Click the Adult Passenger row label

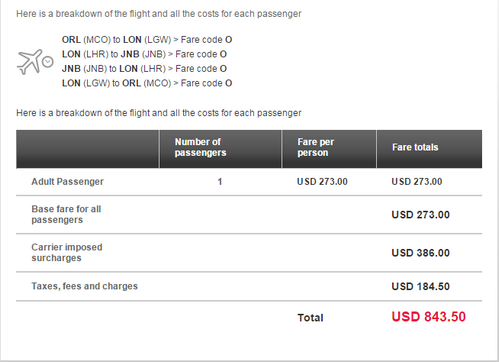pos(67,182)
